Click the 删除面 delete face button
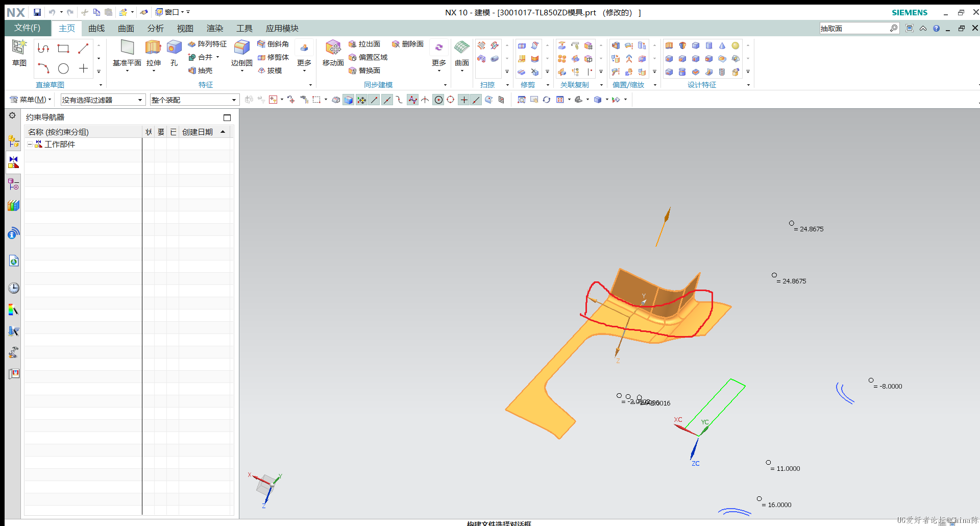 pos(408,44)
